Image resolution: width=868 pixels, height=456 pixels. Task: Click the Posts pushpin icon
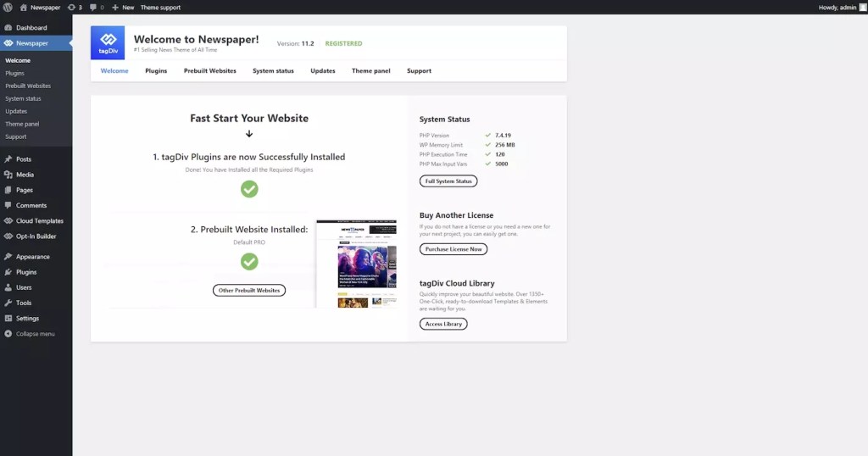(8, 158)
